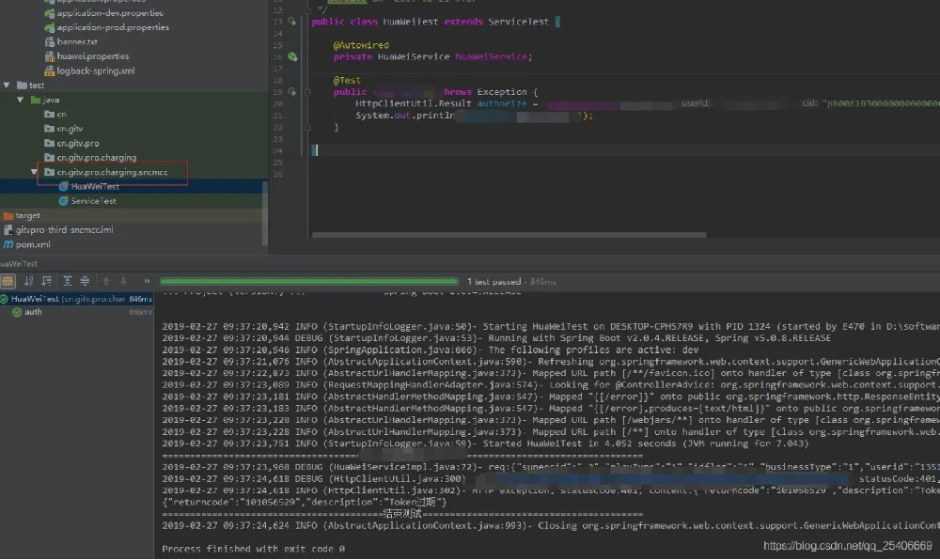
Task: Click the class icon next to ServiceTest
Action: (x=63, y=201)
